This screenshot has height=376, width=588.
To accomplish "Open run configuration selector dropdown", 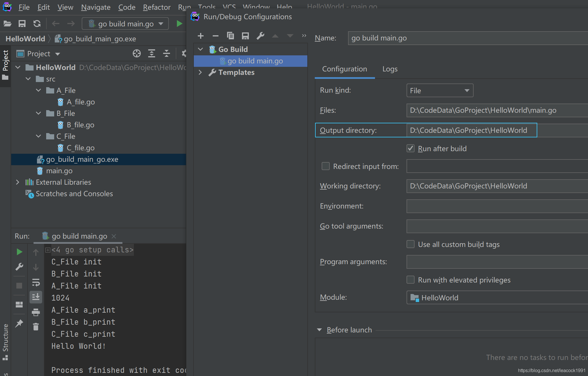I will (125, 24).
